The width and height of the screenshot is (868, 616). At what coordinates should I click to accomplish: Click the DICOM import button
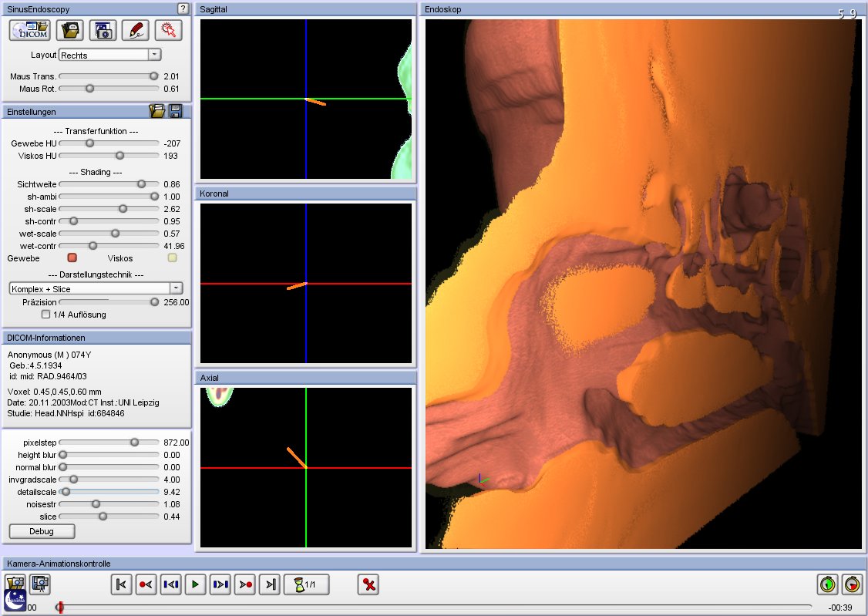(x=30, y=30)
